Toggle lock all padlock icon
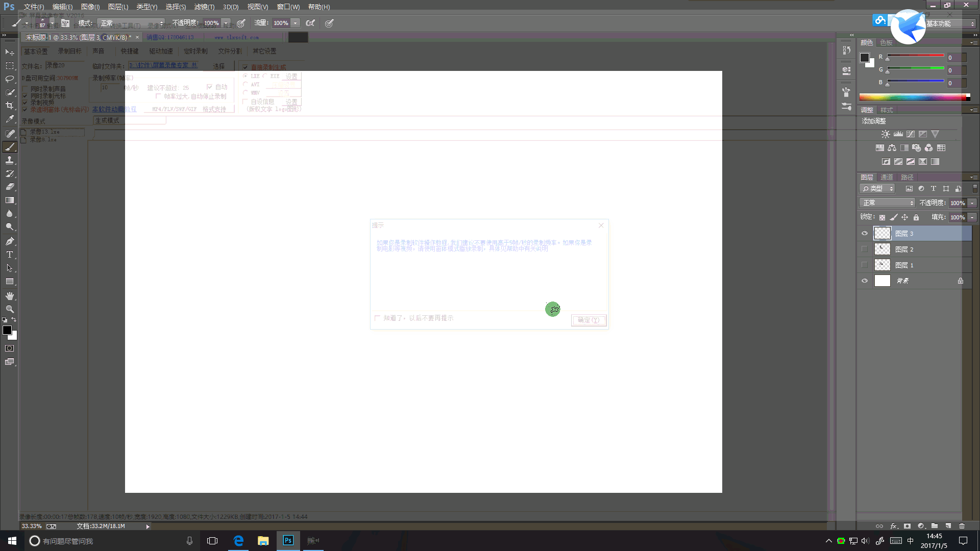The image size is (980, 551). click(x=916, y=217)
